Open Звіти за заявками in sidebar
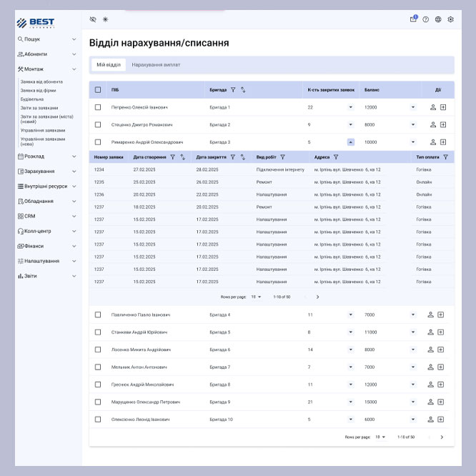The width and height of the screenshot is (476, 476). (39, 108)
